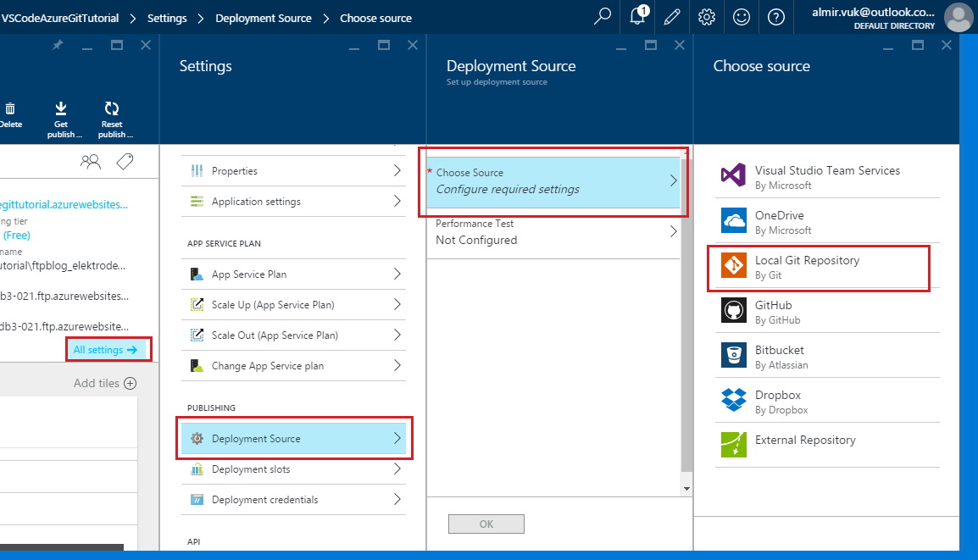The width and height of the screenshot is (978, 560).
Task: Click the disabled OK button
Action: tap(486, 524)
